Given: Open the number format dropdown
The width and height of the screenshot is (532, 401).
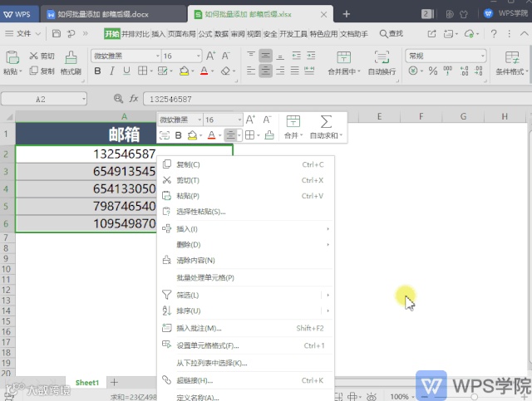Looking at the screenshot, I should click(482, 56).
